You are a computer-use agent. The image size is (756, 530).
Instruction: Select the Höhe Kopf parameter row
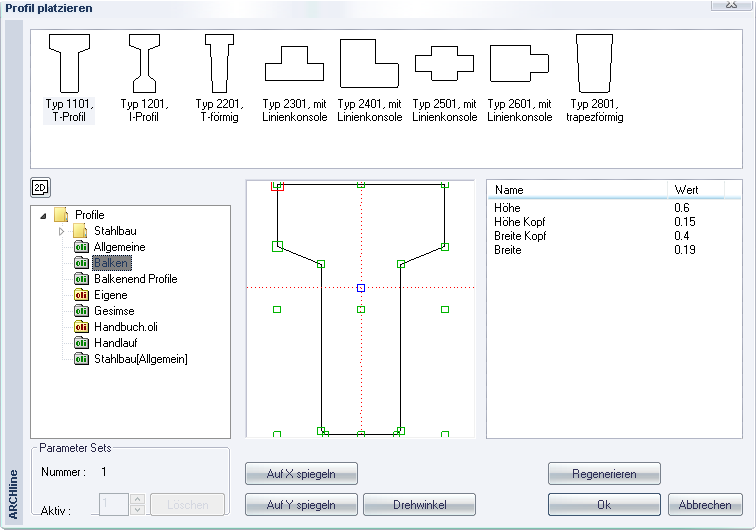point(613,222)
